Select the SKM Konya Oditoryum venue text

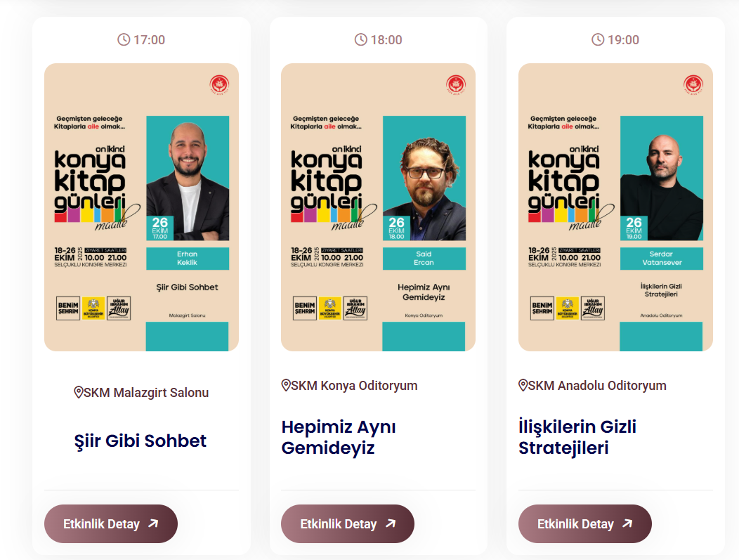click(x=354, y=386)
